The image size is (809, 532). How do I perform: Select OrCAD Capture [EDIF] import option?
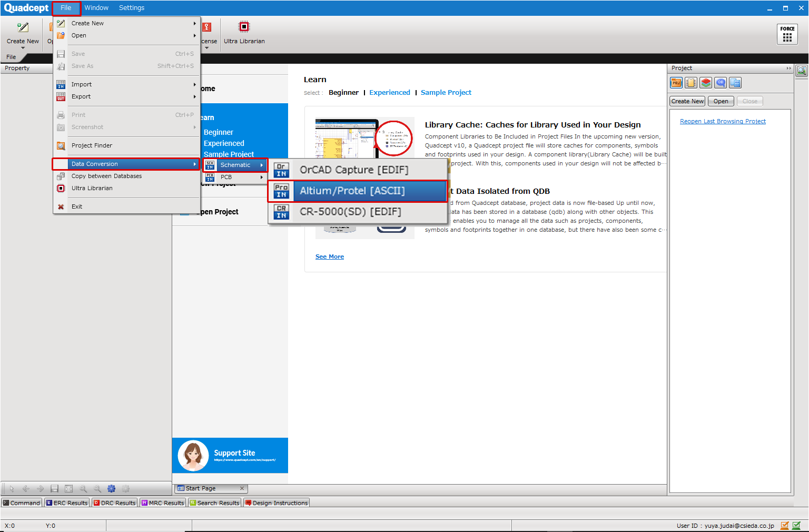click(358, 170)
